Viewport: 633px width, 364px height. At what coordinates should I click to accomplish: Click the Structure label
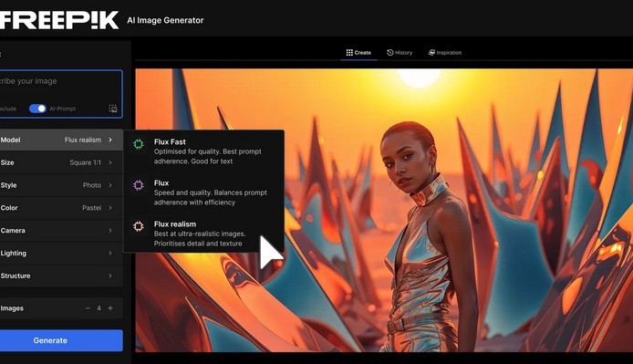point(16,276)
